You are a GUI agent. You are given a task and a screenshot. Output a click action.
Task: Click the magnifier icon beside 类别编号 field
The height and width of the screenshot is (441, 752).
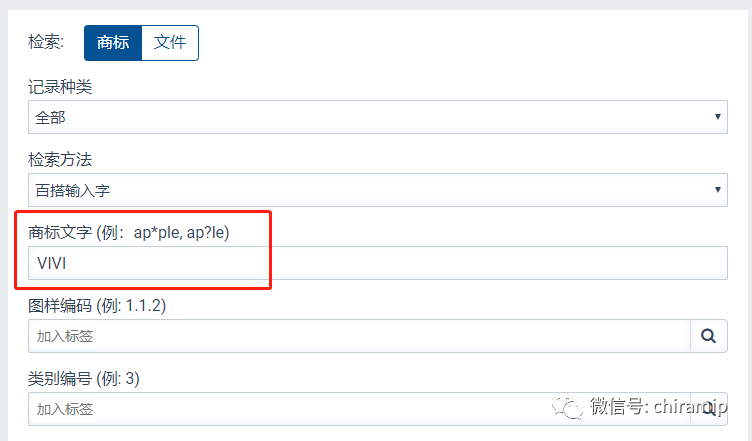(708, 408)
